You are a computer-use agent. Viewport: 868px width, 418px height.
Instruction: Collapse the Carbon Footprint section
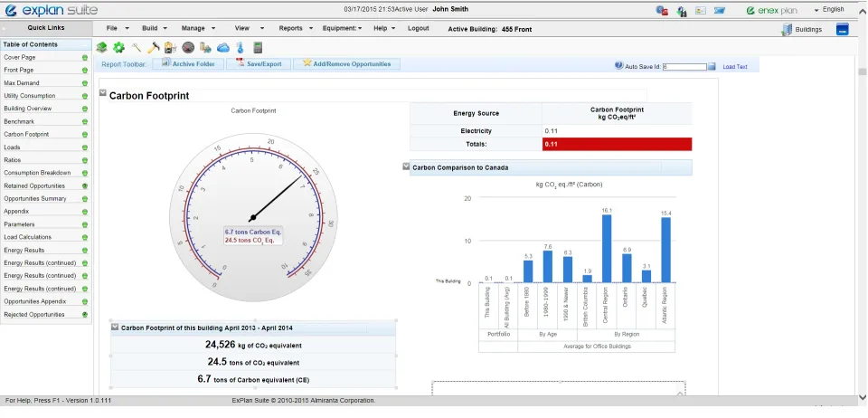tap(103, 93)
